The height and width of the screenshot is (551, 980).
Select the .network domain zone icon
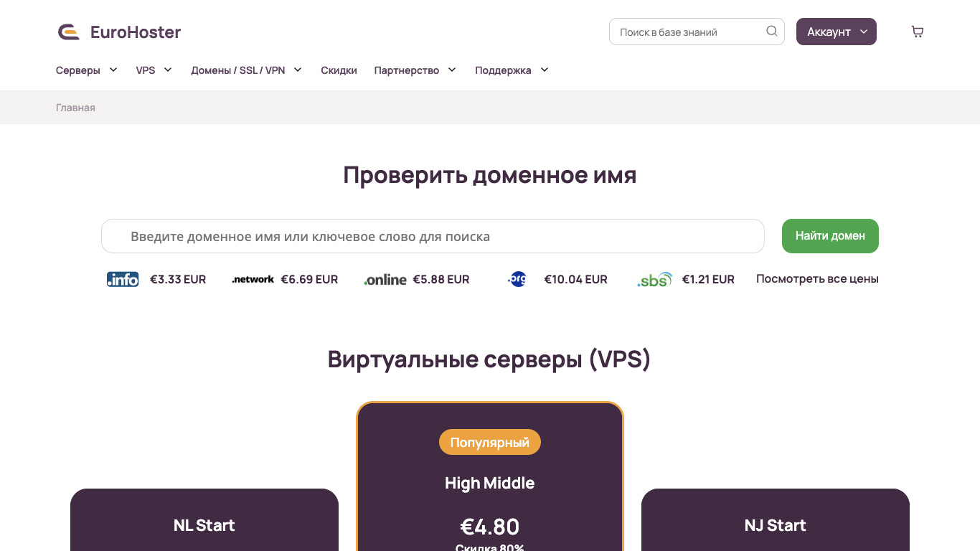(253, 279)
